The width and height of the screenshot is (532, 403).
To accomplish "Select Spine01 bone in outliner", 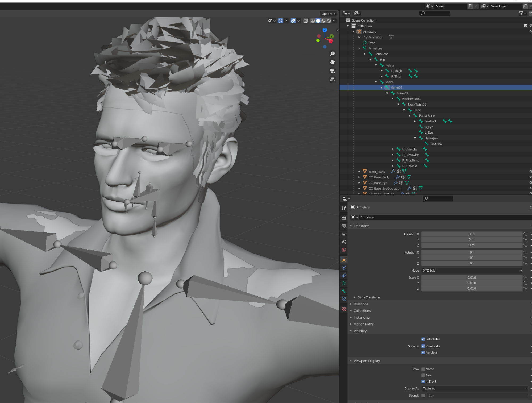I will pos(397,88).
